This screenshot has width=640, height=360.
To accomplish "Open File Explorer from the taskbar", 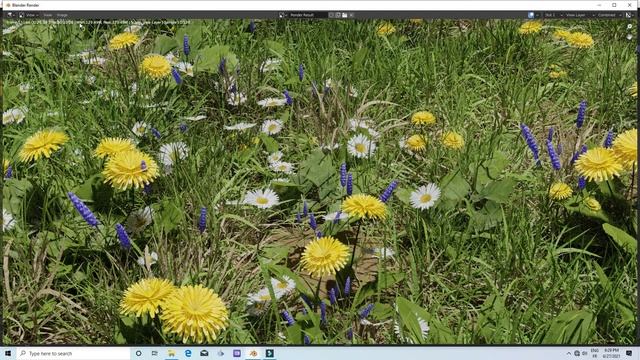I will coord(171,353).
